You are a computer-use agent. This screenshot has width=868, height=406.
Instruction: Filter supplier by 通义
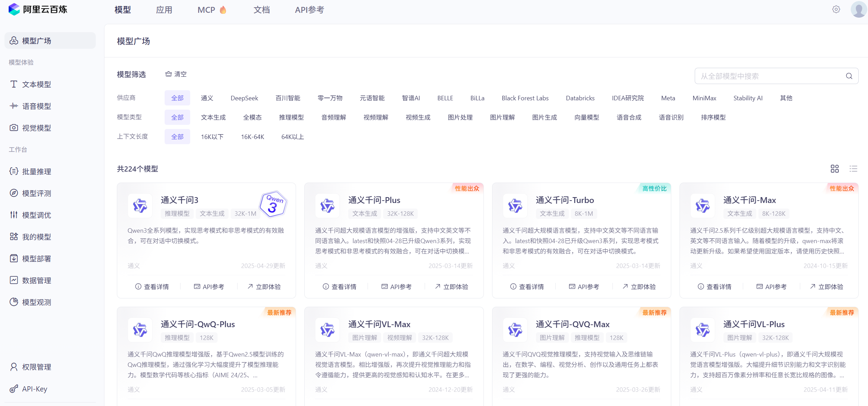(207, 98)
